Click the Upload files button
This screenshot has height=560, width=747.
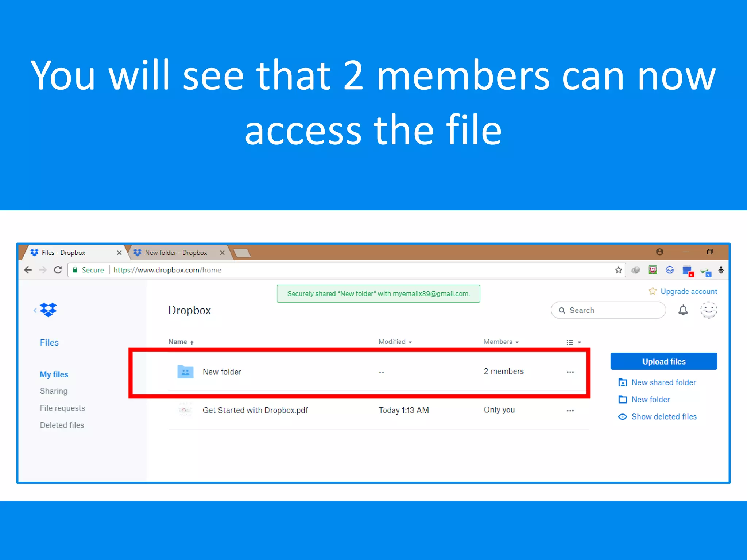pyautogui.click(x=664, y=361)
